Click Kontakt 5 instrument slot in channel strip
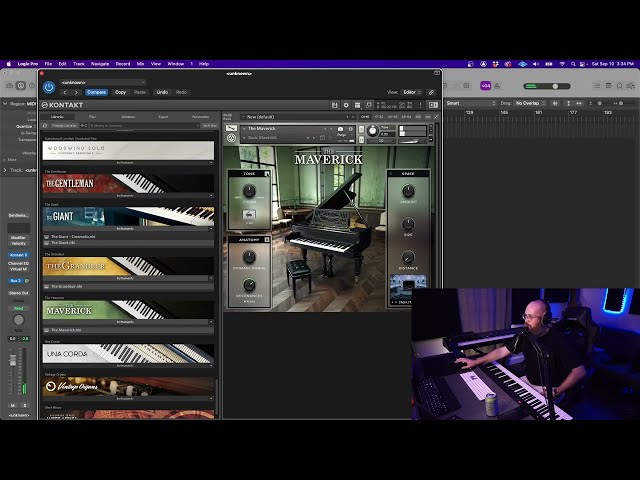640x480 pixels. click(x=18, y=255)
